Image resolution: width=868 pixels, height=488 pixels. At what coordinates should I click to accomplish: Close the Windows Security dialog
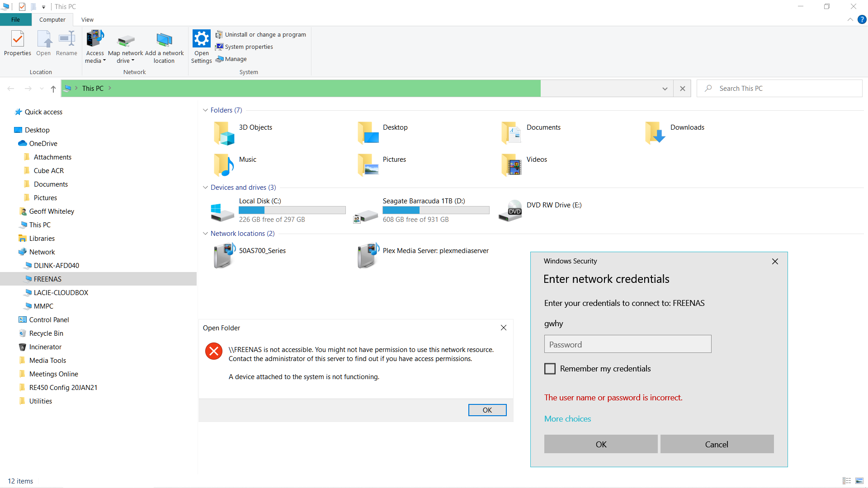[x=775, y=261]
